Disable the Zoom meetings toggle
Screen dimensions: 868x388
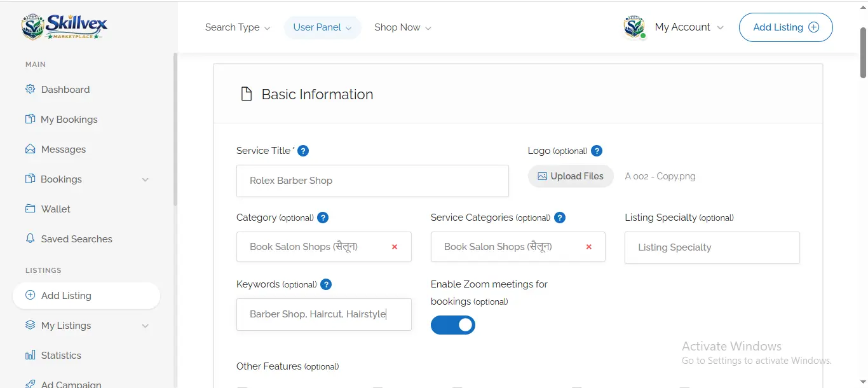[x=453, y=325]
